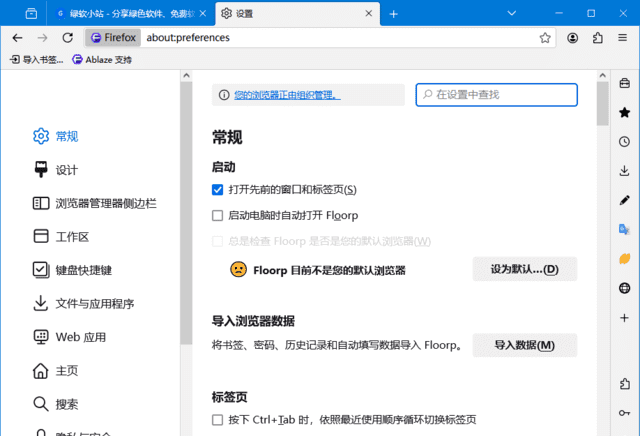Open the translate panel in sidebar
Screen dimensions: 640x436
point(624,229)
